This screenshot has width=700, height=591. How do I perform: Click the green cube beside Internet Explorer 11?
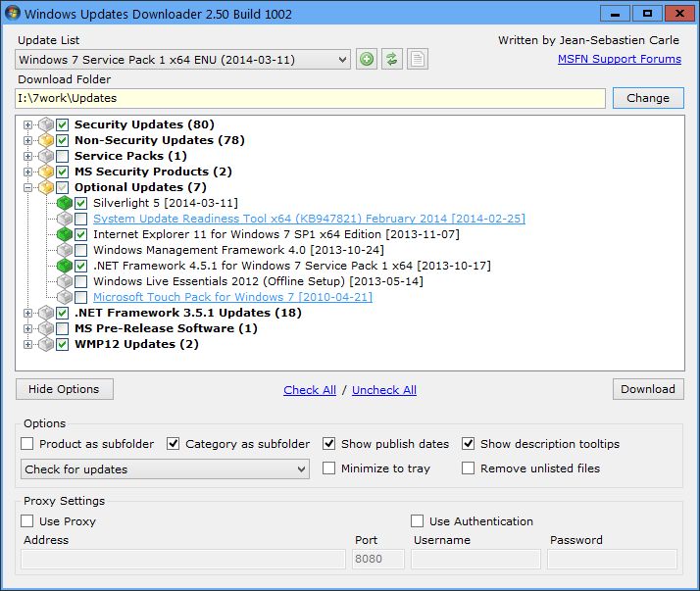tap(65, 234)
